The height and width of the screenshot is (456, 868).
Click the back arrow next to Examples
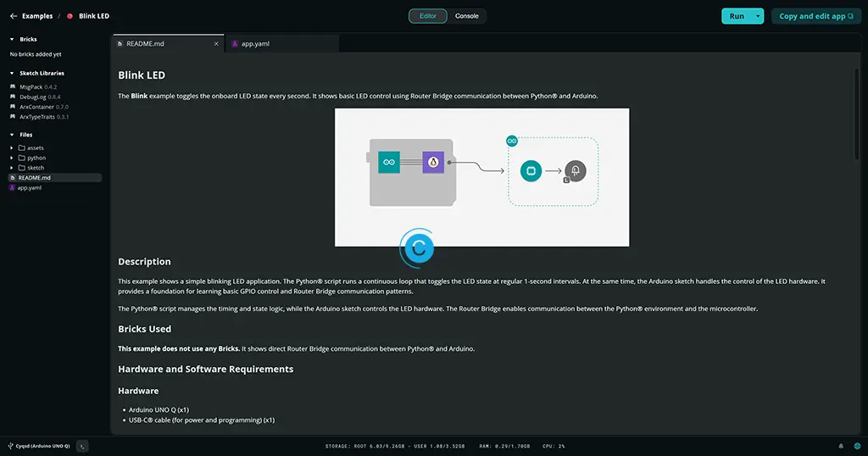pos(14,16)
